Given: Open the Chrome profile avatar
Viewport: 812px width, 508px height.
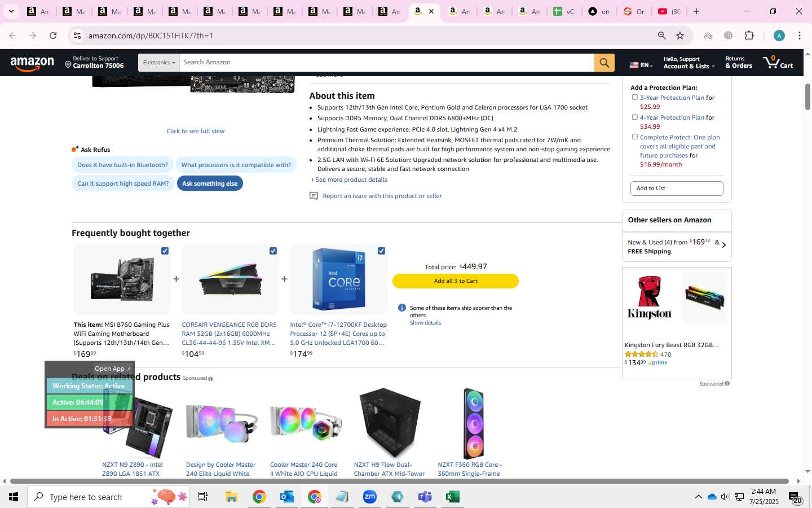Looking at the screenshot, I should pyautogui.click(x=779, y=36).
